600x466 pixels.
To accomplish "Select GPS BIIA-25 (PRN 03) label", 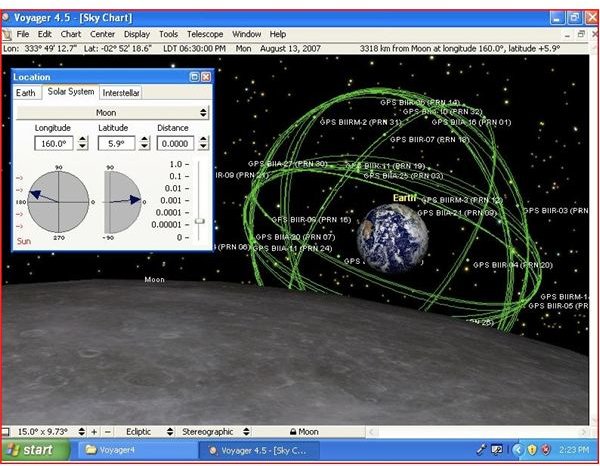I will [x=403, y=176].
